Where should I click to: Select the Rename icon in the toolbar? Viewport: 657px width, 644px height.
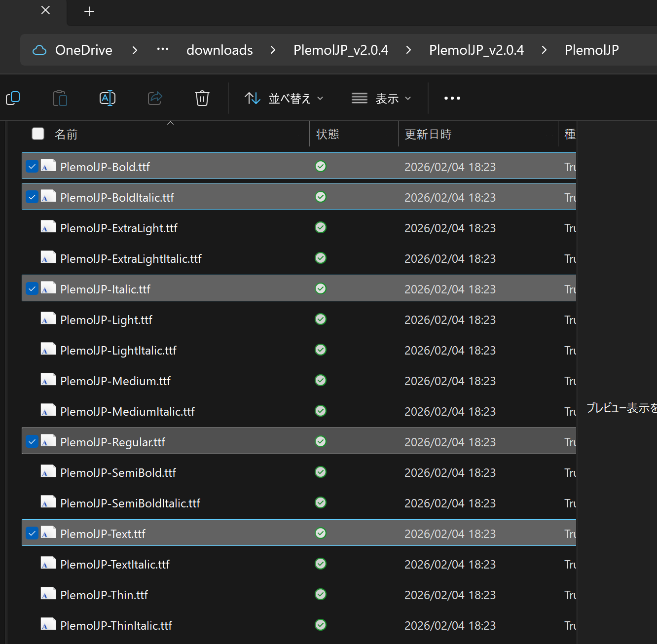point(108,98)
